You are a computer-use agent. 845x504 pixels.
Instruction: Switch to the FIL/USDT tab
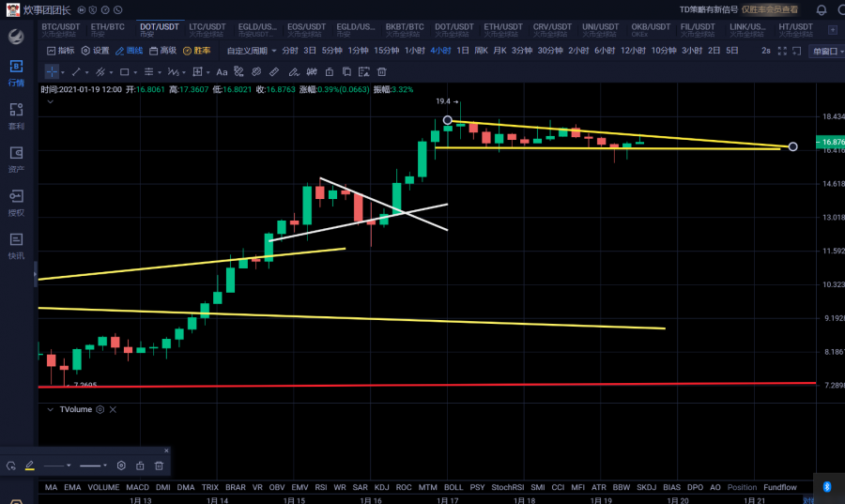pos(698,30)
